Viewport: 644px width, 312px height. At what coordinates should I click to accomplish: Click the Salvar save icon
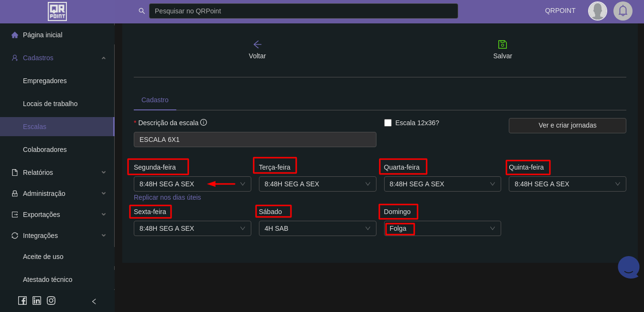click(502, 44)
